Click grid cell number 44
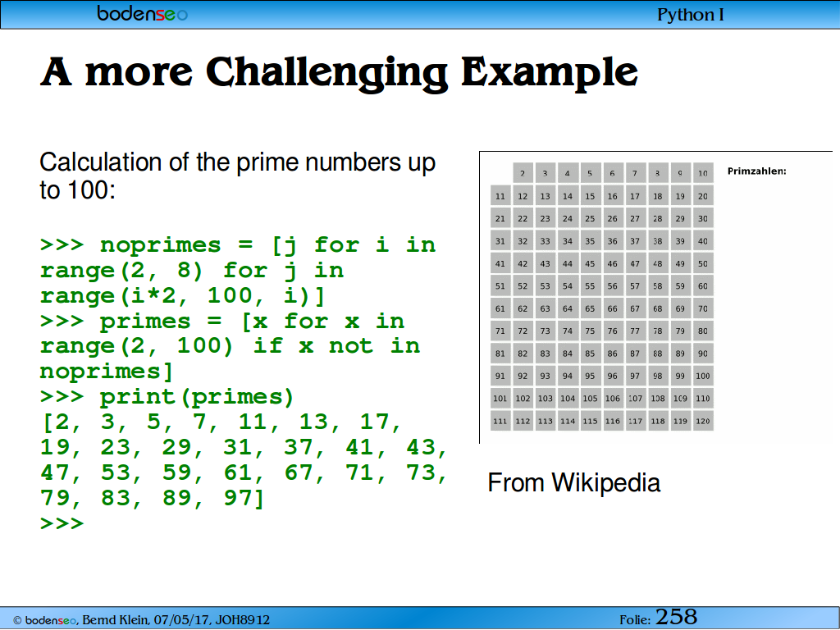Image resolution: width=840 pixels, height=630 pixels. coord(568,263)
